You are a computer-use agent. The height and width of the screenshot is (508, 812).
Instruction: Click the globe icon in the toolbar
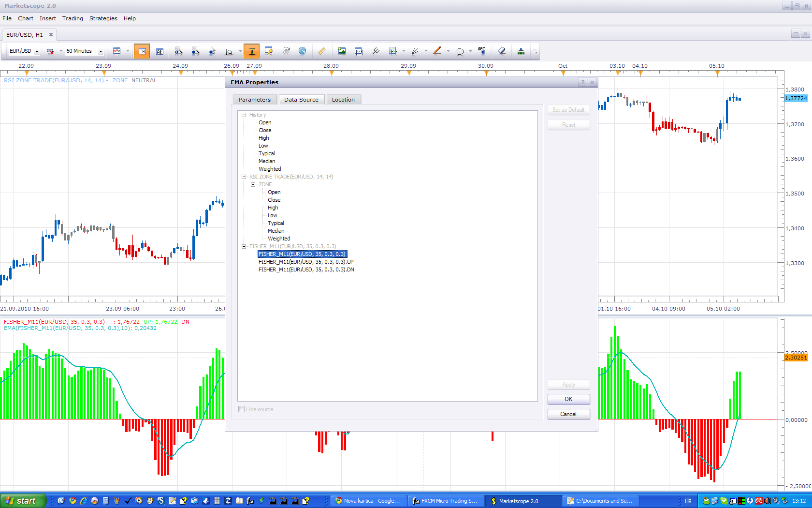(302, 51)
